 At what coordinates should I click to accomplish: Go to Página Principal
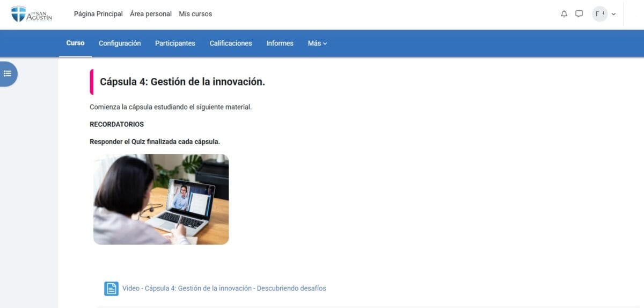[98, 14]
